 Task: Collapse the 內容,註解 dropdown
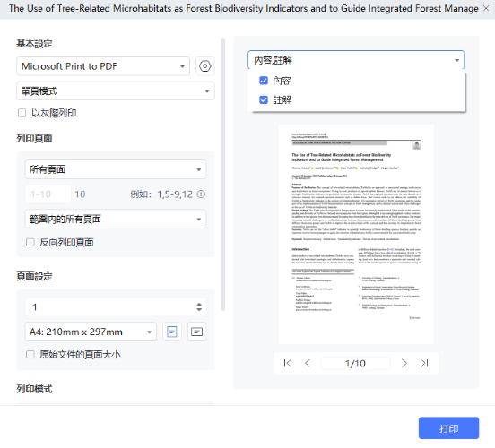tap(356, 60)
